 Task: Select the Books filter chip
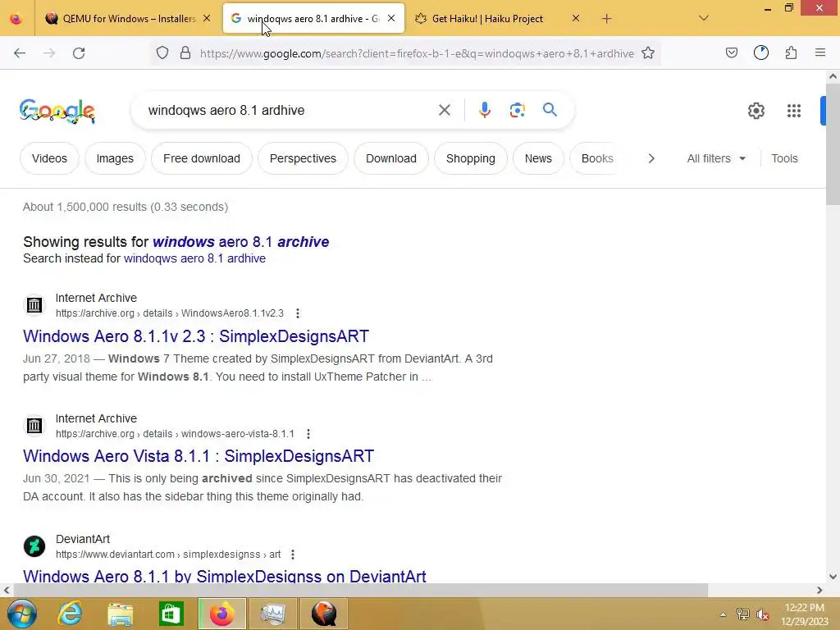597,158
